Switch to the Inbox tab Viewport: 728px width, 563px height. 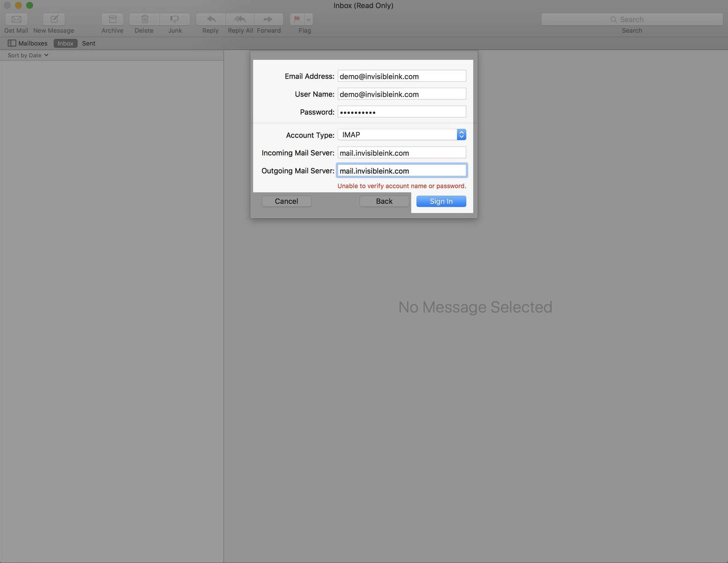pos(65,43)
